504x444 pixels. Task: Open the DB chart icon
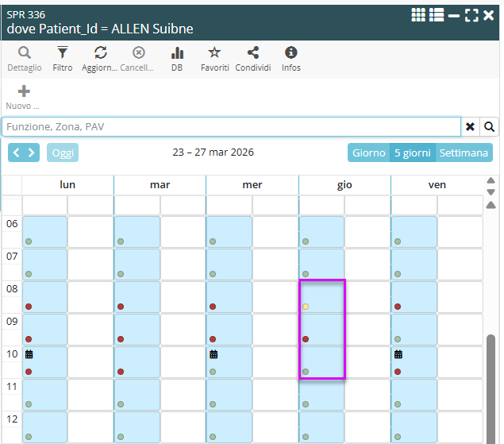[177, 53]
